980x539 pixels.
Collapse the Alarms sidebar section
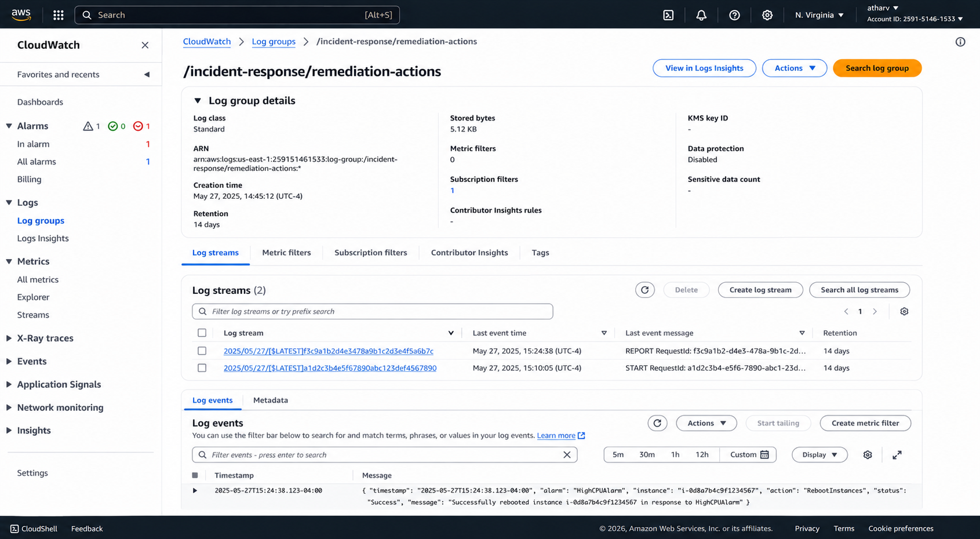pos(9,126)
